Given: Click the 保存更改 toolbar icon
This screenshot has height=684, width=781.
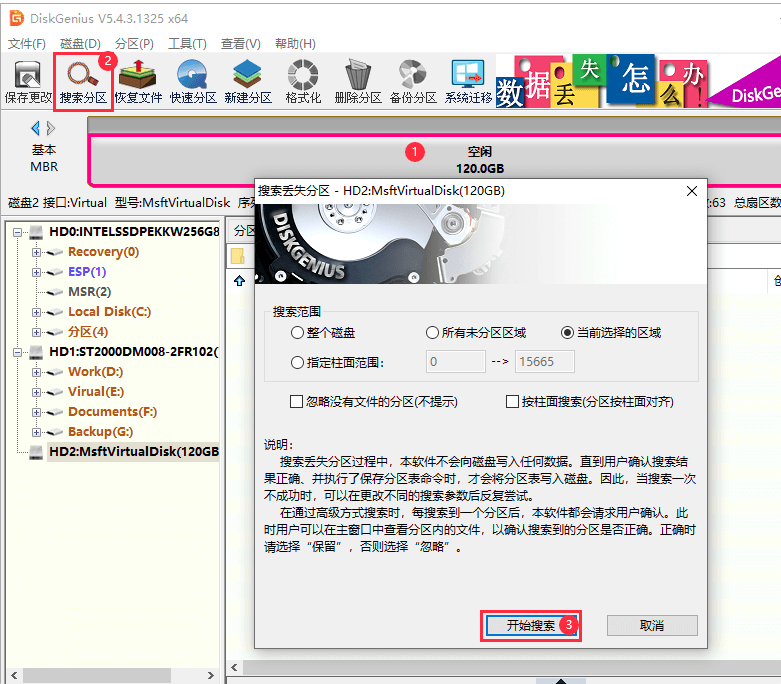Looking at the screenshot, I should [28, 82].
